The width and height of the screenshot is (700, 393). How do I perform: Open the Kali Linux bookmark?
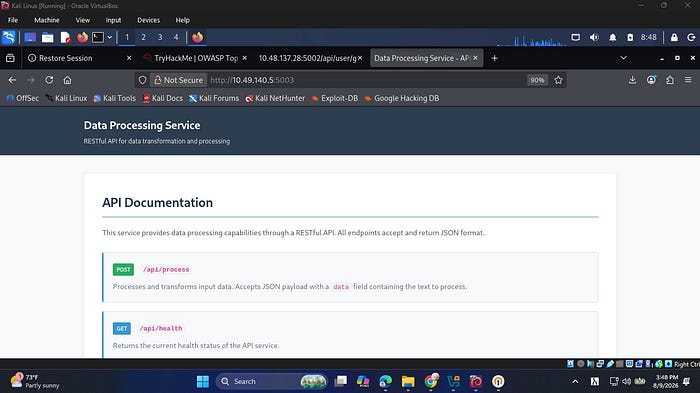click(66, 98)
